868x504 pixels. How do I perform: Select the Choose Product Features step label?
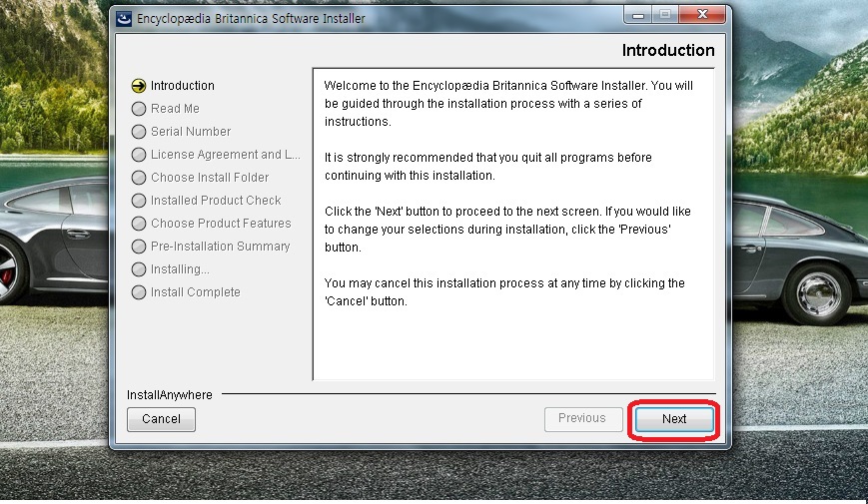[x=221, y=223]
